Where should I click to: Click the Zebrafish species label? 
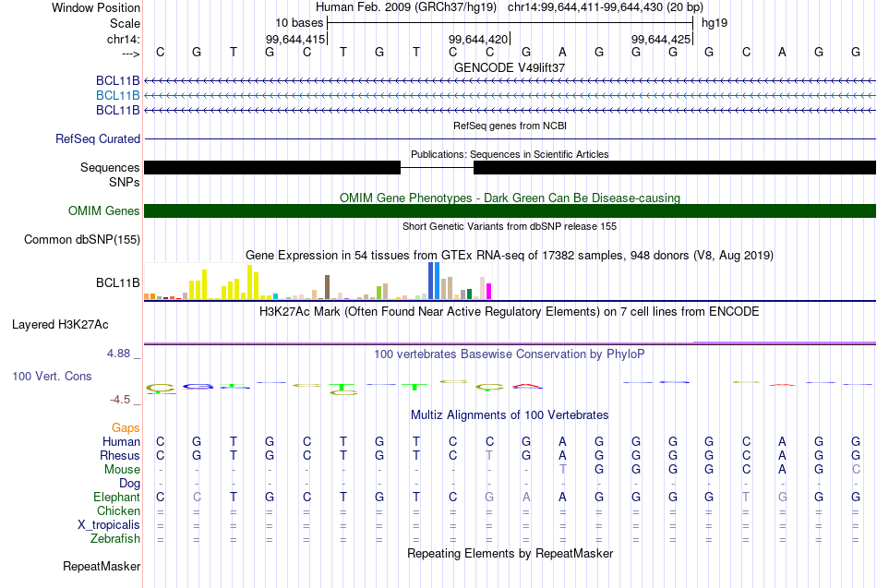(115, 538)
